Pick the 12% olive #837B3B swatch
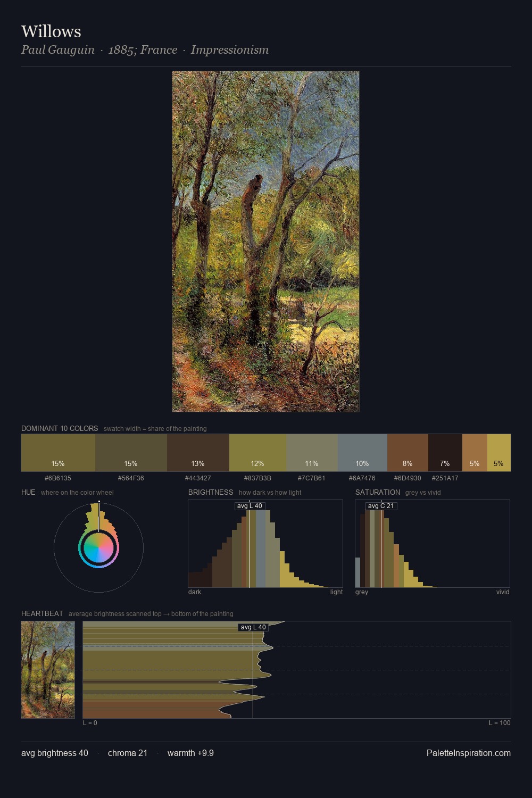 click(x=257, y=453)
